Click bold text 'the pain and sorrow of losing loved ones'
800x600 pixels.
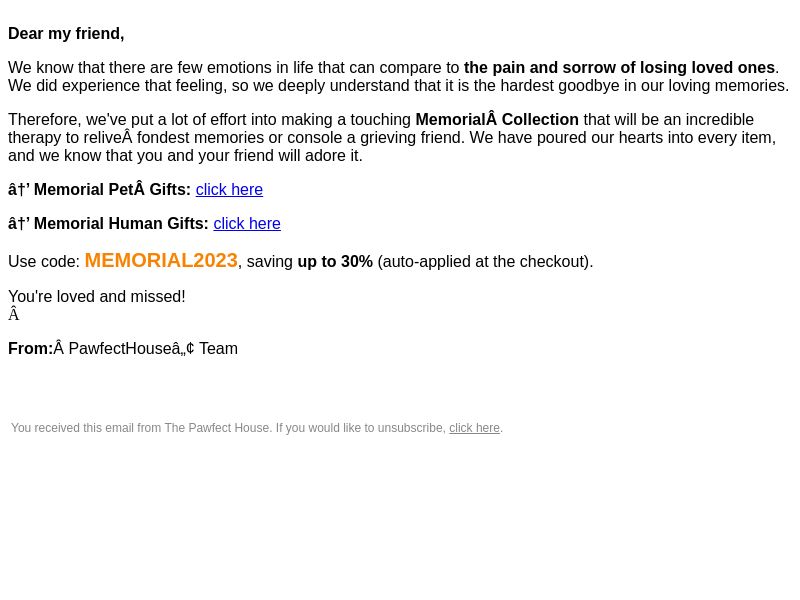tap(619, 68)
